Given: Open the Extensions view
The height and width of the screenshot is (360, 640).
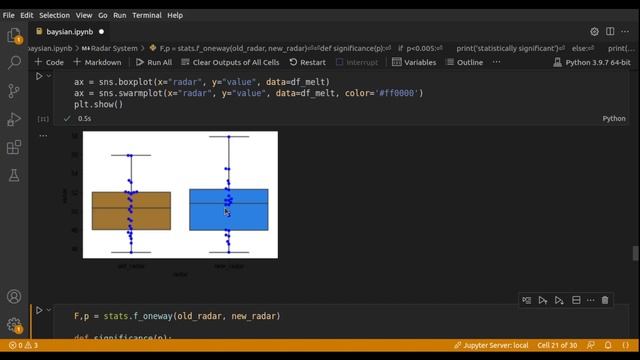Looking at the screenshot, I should tap(14, 147).
